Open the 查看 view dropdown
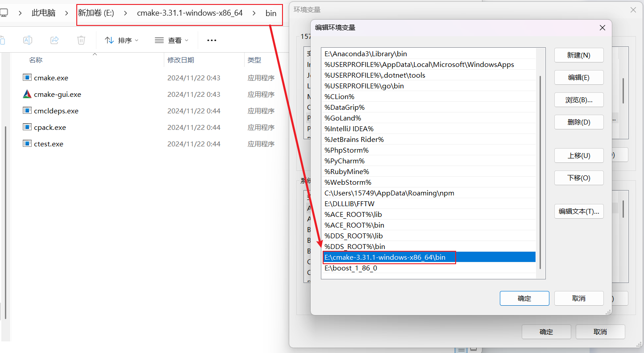Screen dimensions: 644x353 [x=171, y=40]
